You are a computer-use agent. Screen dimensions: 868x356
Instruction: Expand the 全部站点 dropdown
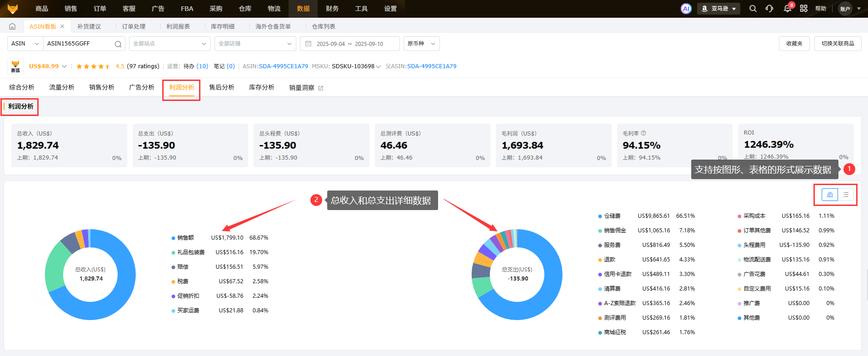pos(168,44)
